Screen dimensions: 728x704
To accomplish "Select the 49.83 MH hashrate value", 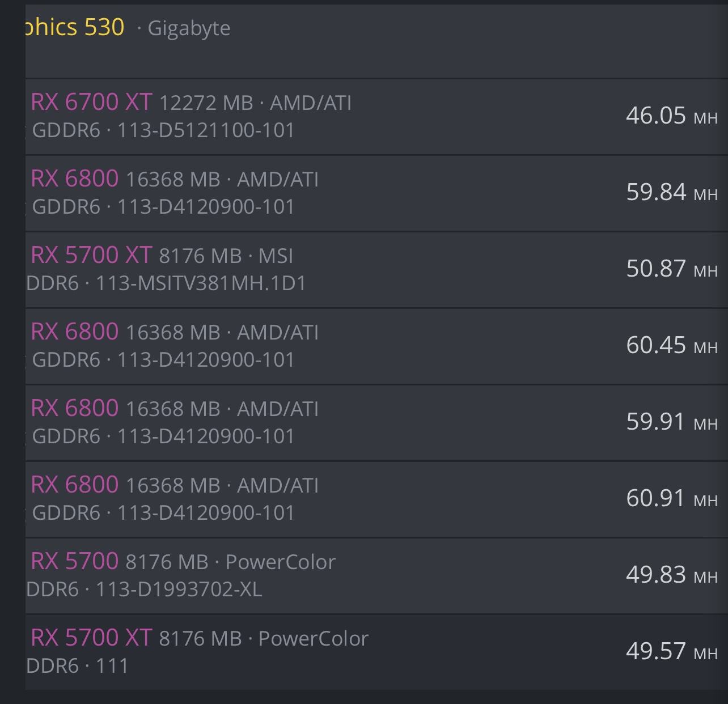I will (672, 575).
